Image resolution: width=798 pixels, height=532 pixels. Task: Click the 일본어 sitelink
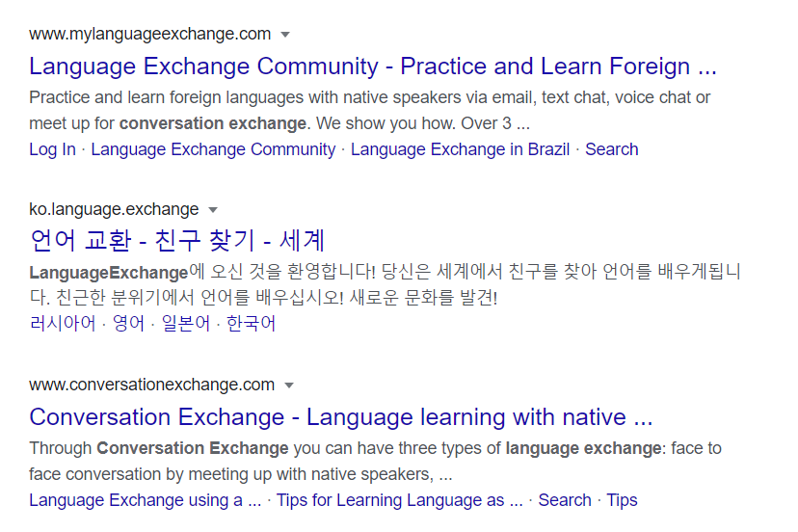185,323
